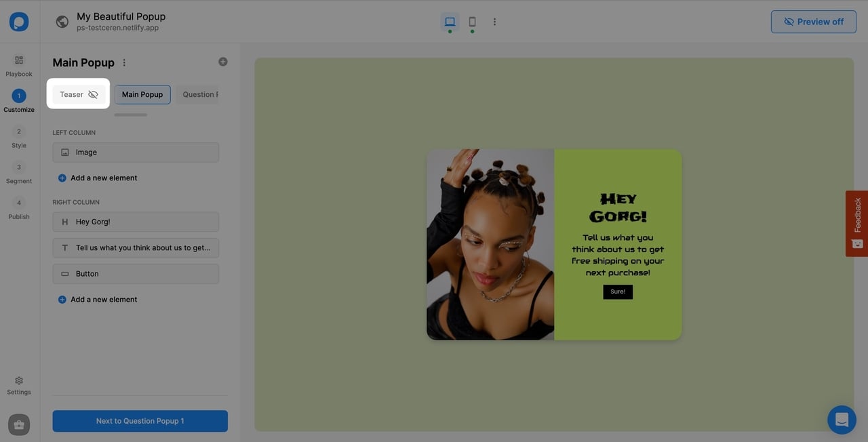Open the three-dot menu near preview icons

(494, 21)
